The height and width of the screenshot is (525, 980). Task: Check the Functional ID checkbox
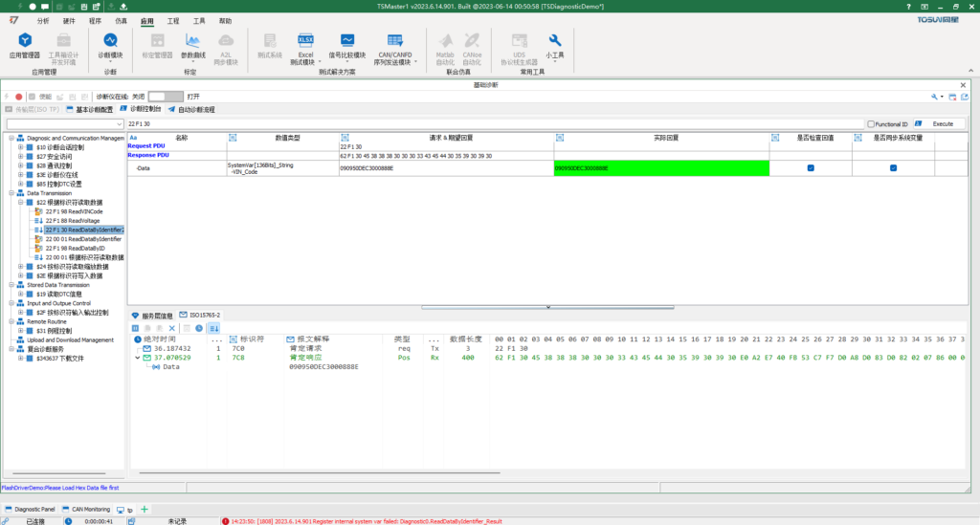point(870,124)
